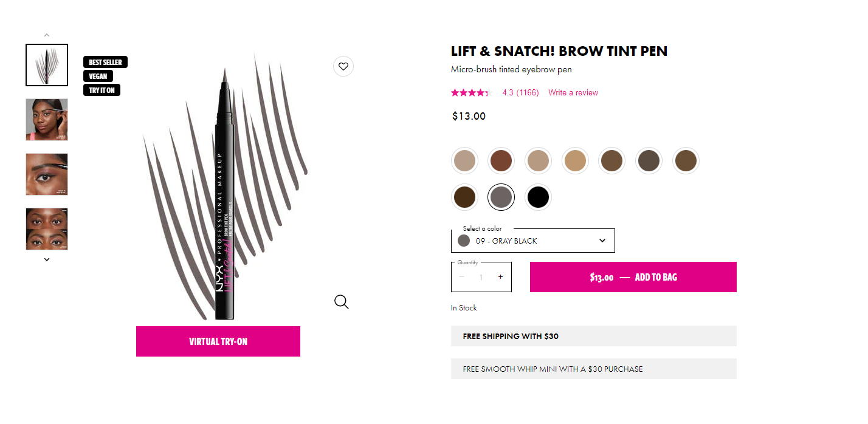Select the first taupe shade swatch

(464, 161)
